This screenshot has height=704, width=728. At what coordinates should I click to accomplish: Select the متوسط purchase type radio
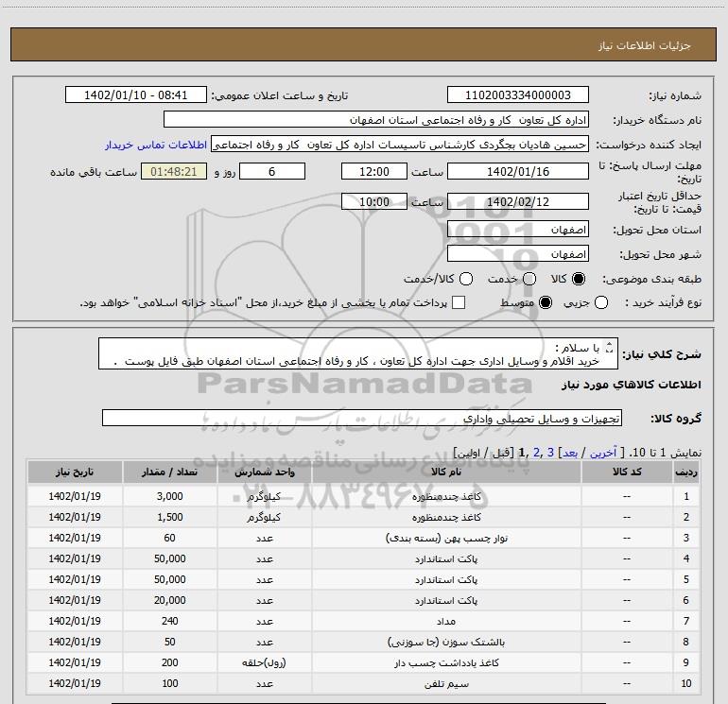(546, 302)
